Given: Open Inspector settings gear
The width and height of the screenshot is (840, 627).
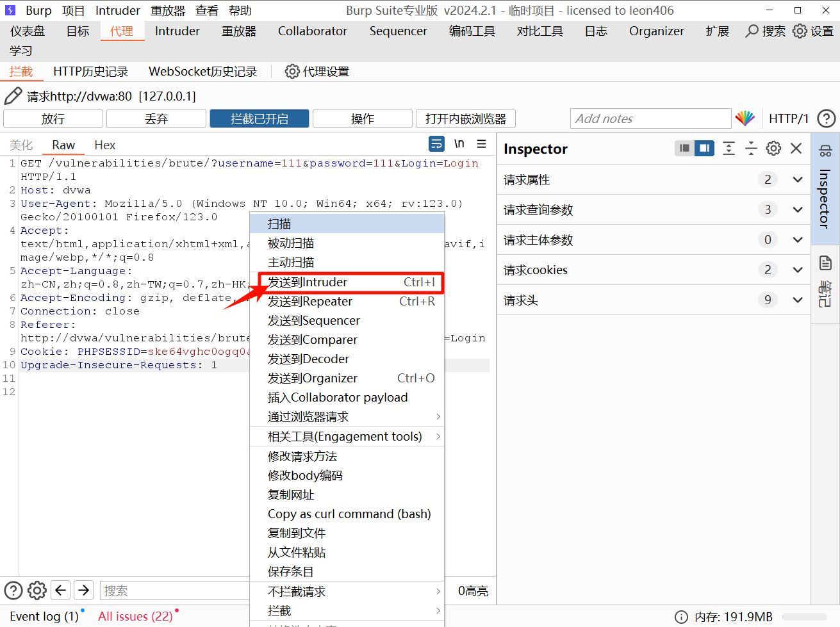Looking at the screenshot, I should coord(773,149).
